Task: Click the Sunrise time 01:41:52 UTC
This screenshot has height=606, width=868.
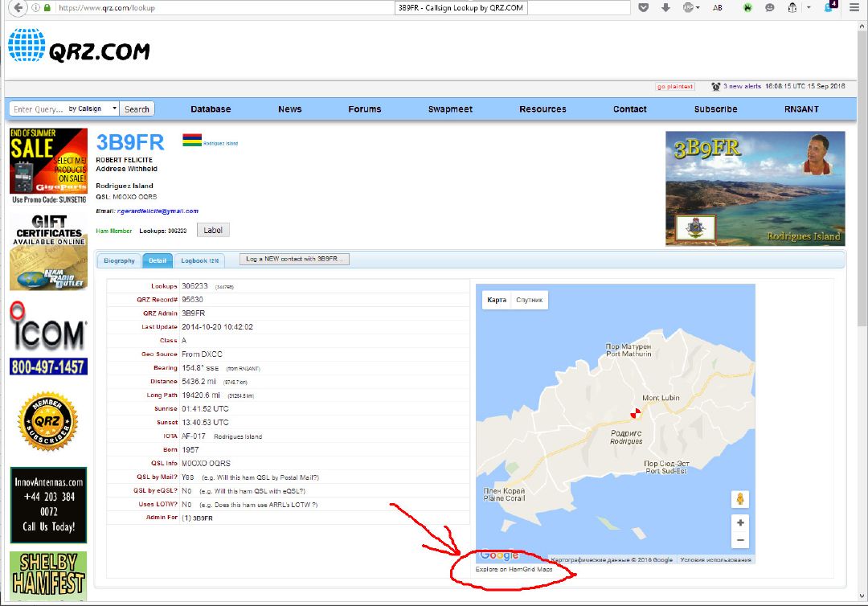Action: click(206, 409)
